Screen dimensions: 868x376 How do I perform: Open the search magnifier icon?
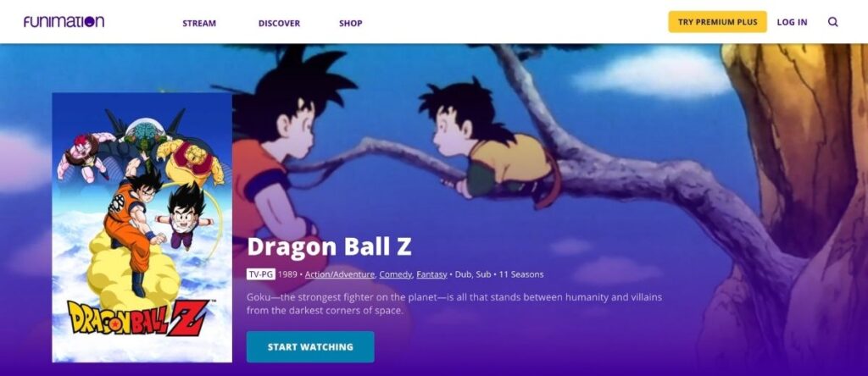(x=832, y=22)
